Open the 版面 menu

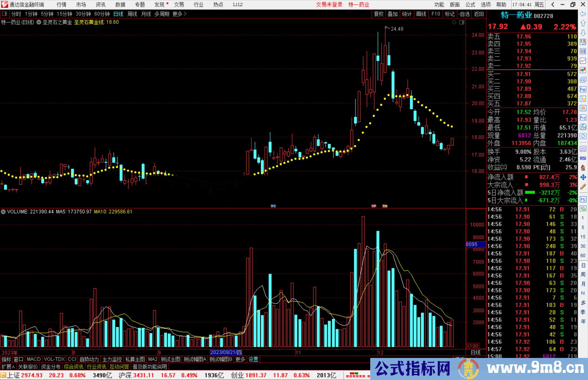(x=455, y=5)
